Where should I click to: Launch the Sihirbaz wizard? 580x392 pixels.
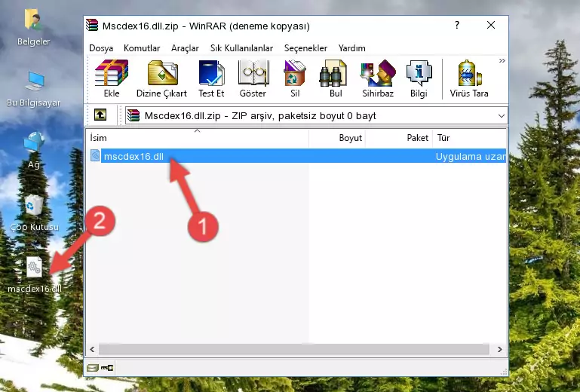tap(378, 78)
